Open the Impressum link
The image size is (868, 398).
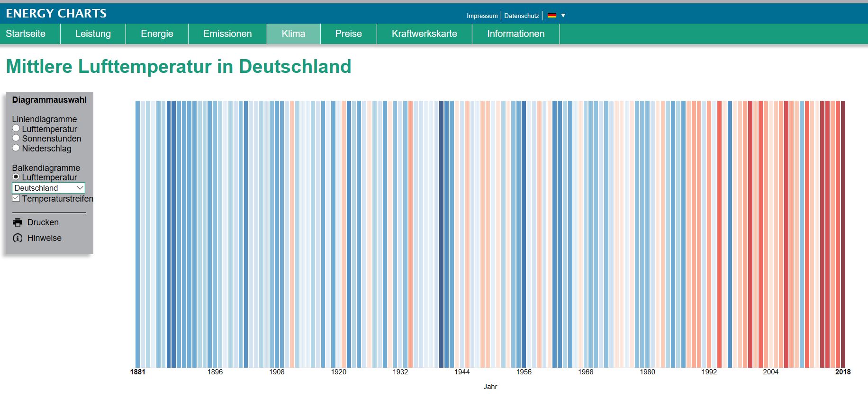pos(482,16)
